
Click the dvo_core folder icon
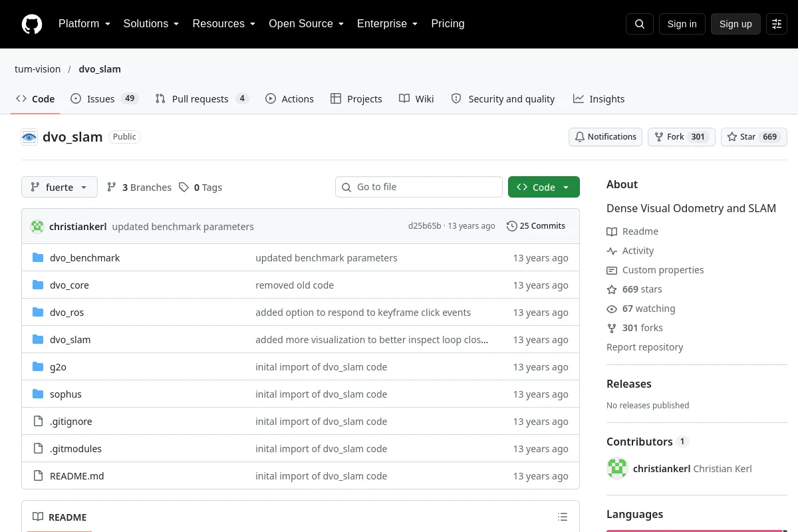click(x=38, y=285)
